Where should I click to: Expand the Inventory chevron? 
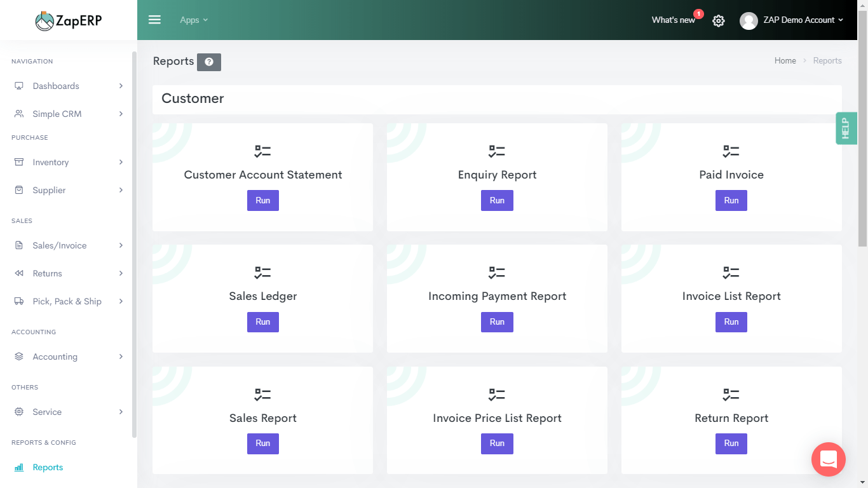click(x=121, y=162)
